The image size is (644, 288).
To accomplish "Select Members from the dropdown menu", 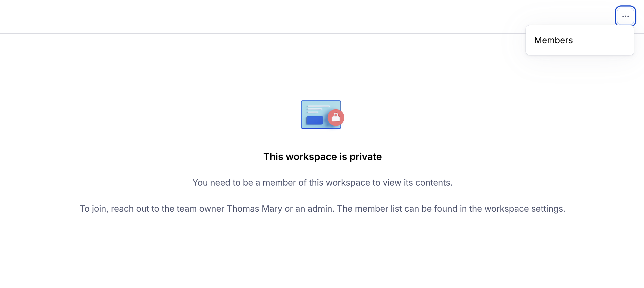I will pyautogui.click(x=553, y=40).
